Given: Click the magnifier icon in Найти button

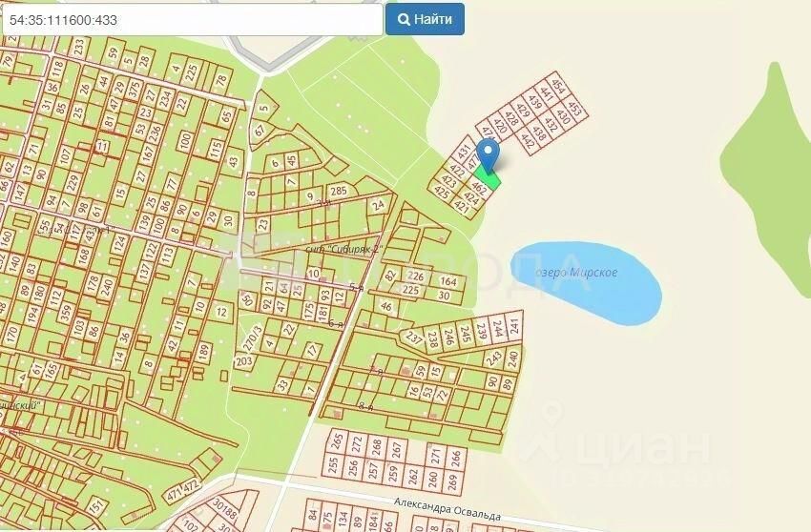Looking at the screenshot, I should (x=404, y=20).
